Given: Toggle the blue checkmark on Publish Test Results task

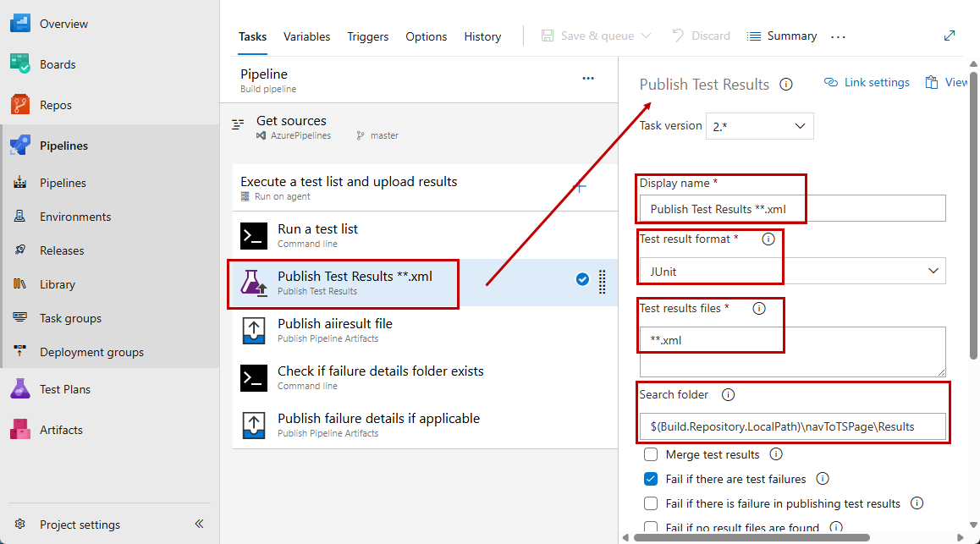Looking at the screenshot, I should (x=582, y=279).
